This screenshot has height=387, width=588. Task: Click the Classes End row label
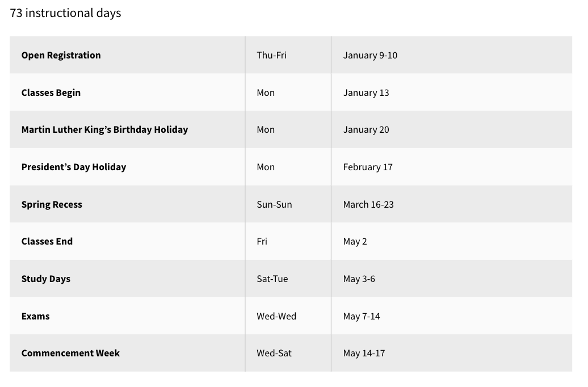47,241
